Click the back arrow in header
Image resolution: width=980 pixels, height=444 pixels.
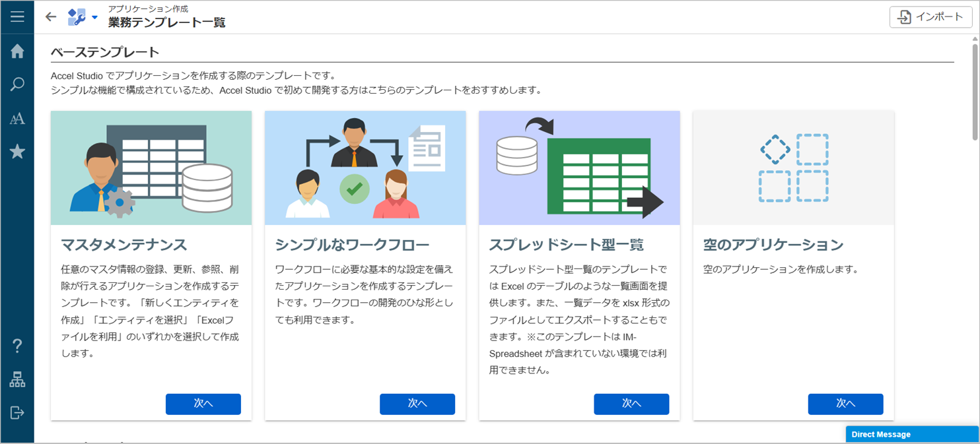tap(51, 17)
